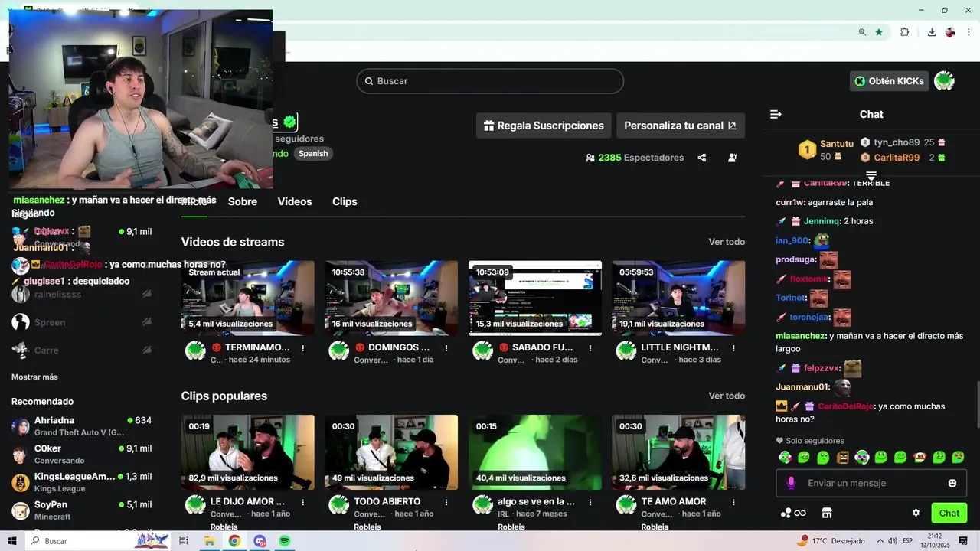
Task: Click the purple microphone icon in message box
Action: [x=791, y=483]
